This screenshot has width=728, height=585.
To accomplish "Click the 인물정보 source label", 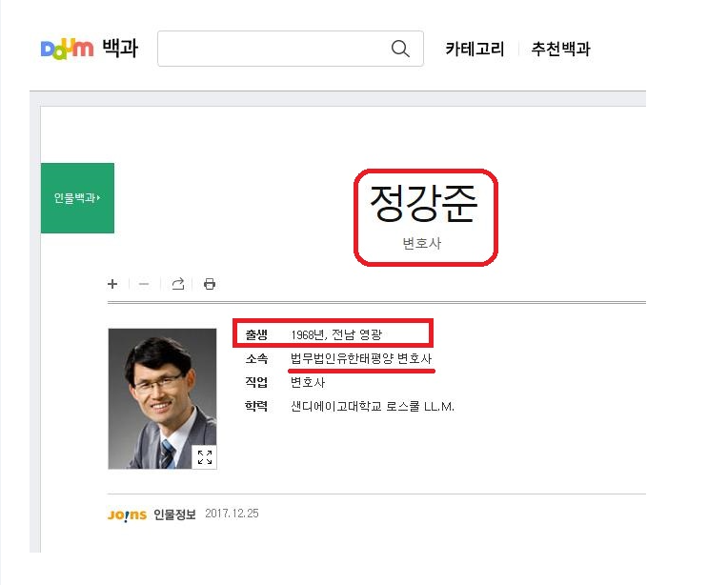I will tap(174, 514).
